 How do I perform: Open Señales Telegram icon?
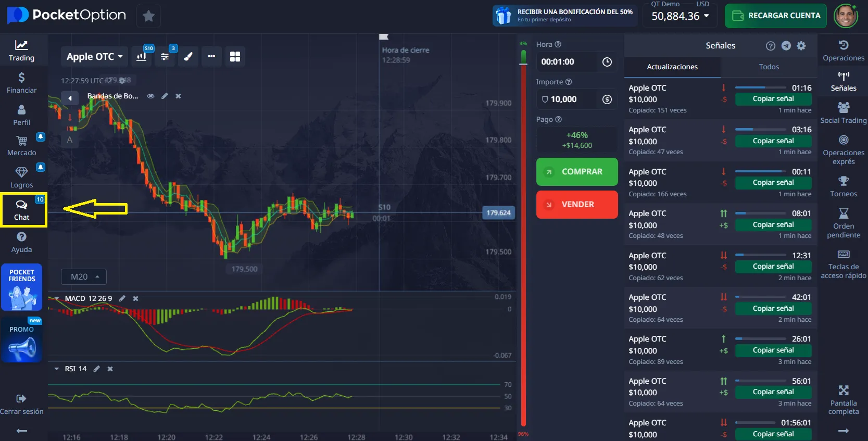(786, 46)
